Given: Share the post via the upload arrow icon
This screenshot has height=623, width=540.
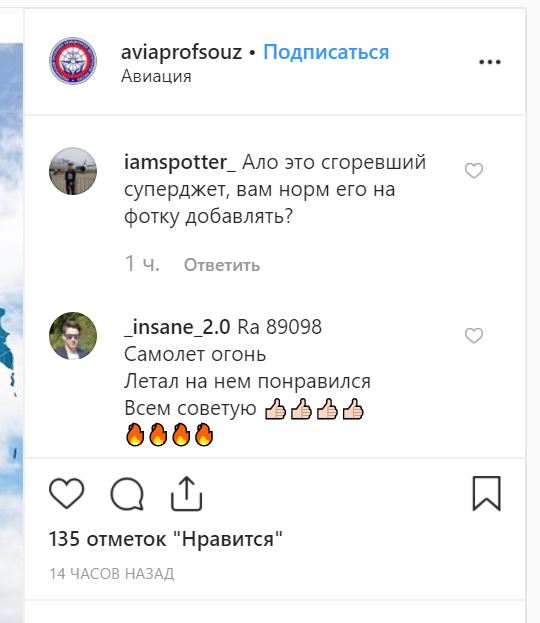Looking at the screenshot, I should pos(186,493).
